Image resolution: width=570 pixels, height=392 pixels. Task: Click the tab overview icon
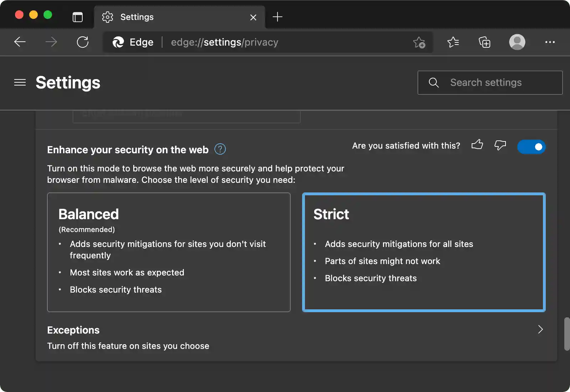click(x=78, y=17)
